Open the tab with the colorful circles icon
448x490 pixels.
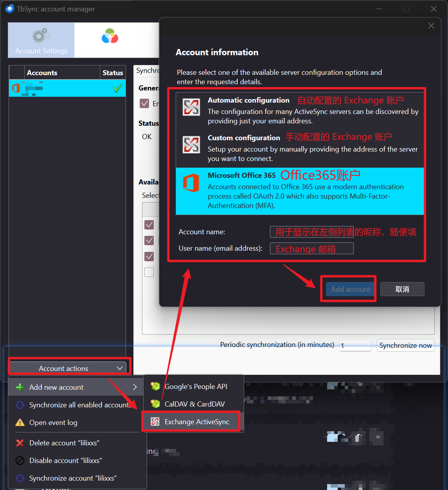(x=110, y=40)
